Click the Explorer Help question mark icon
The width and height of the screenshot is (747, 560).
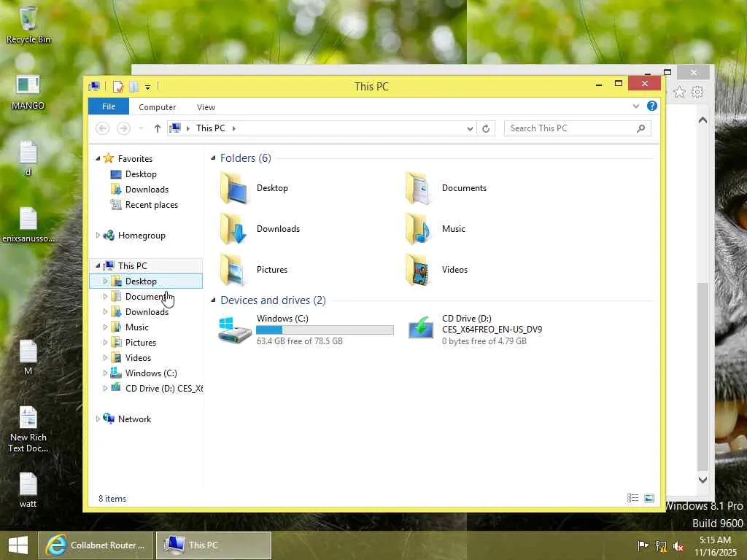(651, 106)
